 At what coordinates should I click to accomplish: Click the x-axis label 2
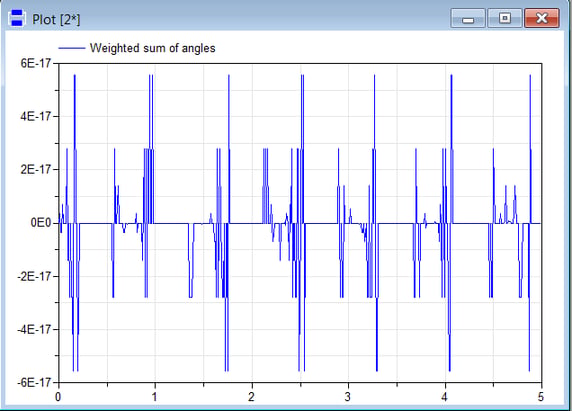251,397
